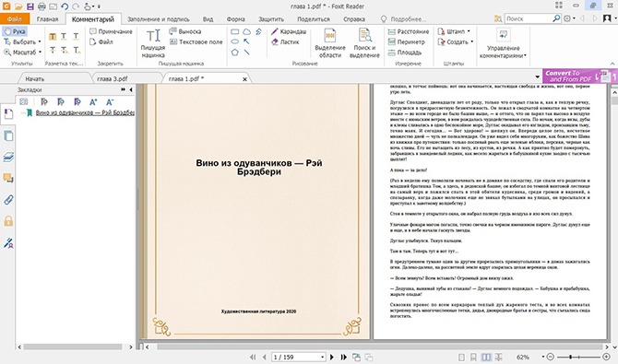Measure with the Расстояние tool
Image resolution: width=618 pixels, height=364 pixels.
coord(409,31)
